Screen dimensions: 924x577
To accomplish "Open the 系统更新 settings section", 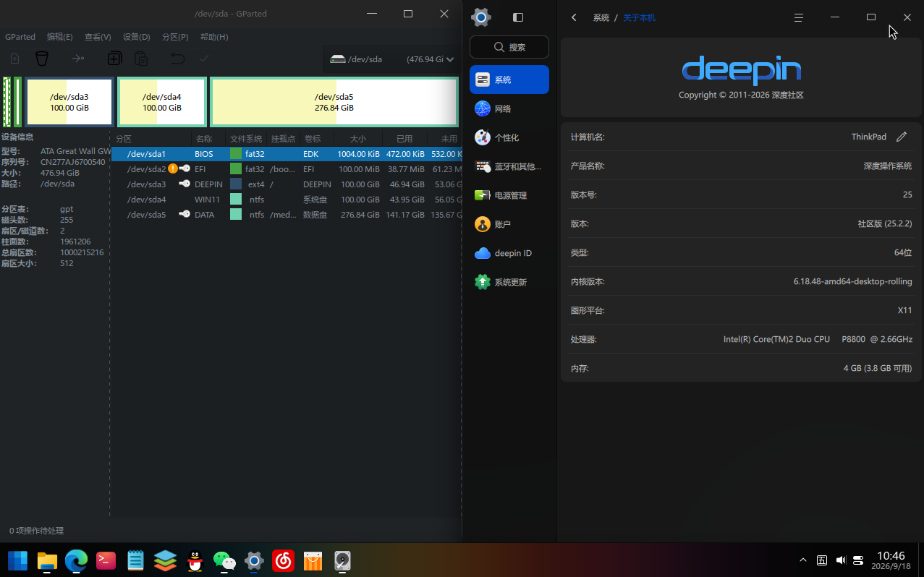I will click(x=509, y=282).
